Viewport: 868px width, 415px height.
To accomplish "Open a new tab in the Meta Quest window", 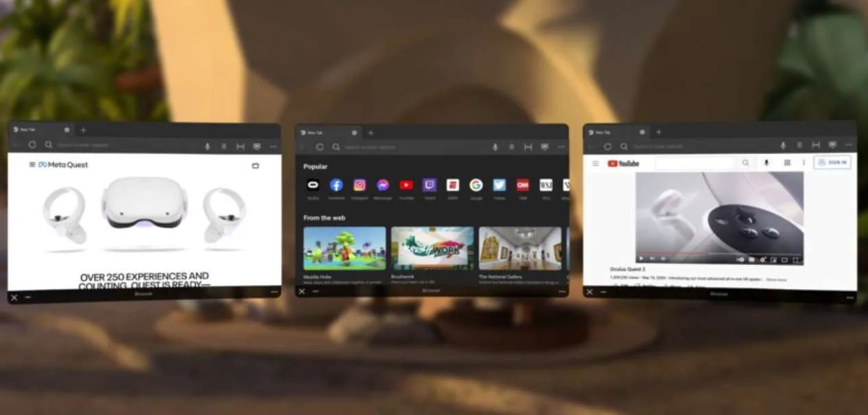I will click(84, 131).
